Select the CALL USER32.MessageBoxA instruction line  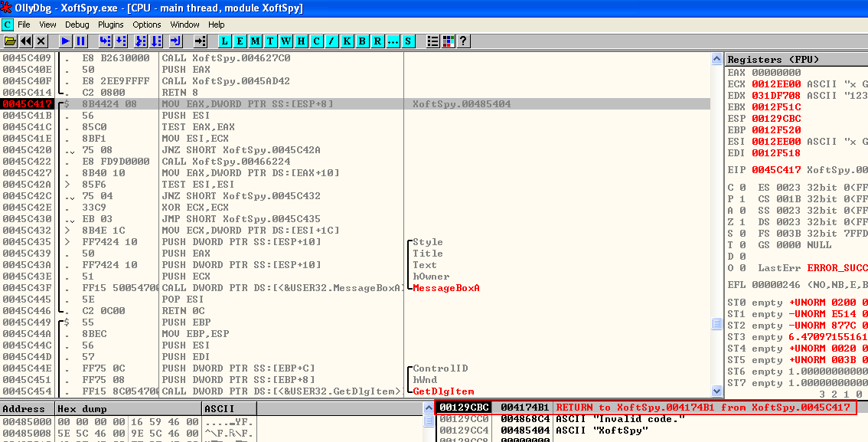[355, 287]
